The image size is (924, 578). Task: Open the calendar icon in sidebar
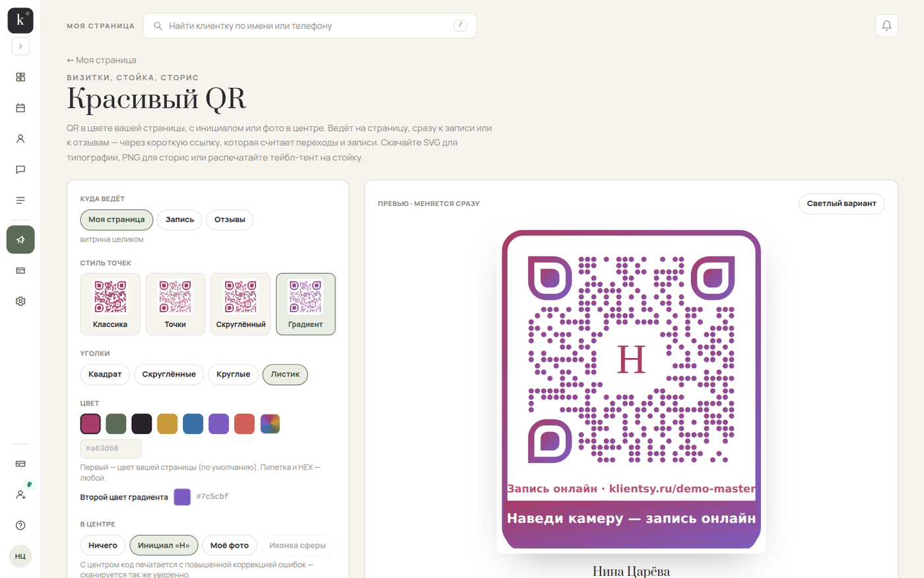pos(20,108)
